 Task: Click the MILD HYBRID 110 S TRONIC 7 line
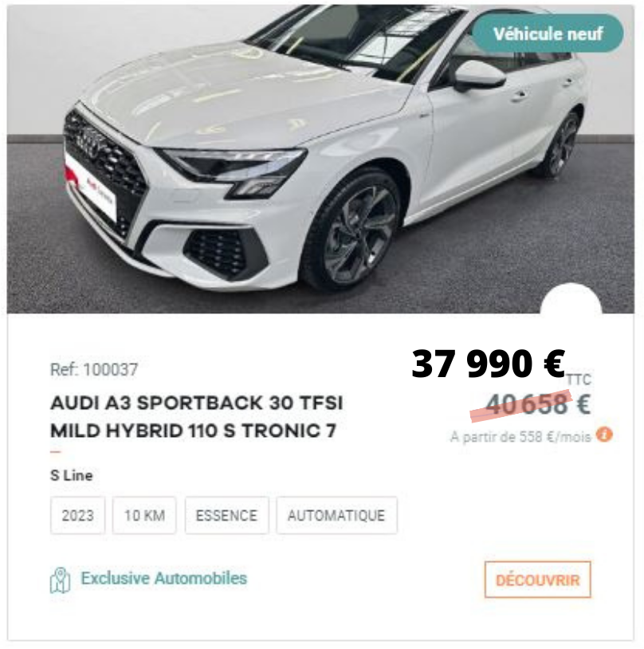(x=193, y=431)
